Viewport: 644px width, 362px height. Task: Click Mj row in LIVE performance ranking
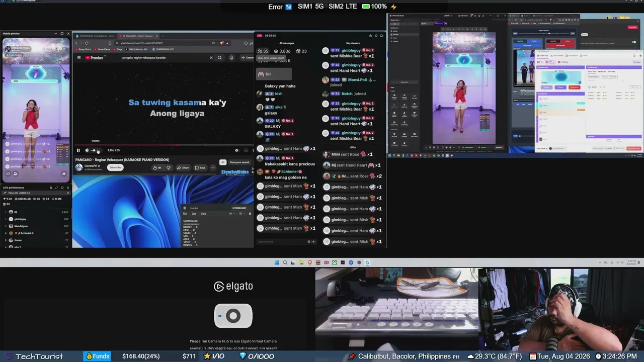pos(36,212)
